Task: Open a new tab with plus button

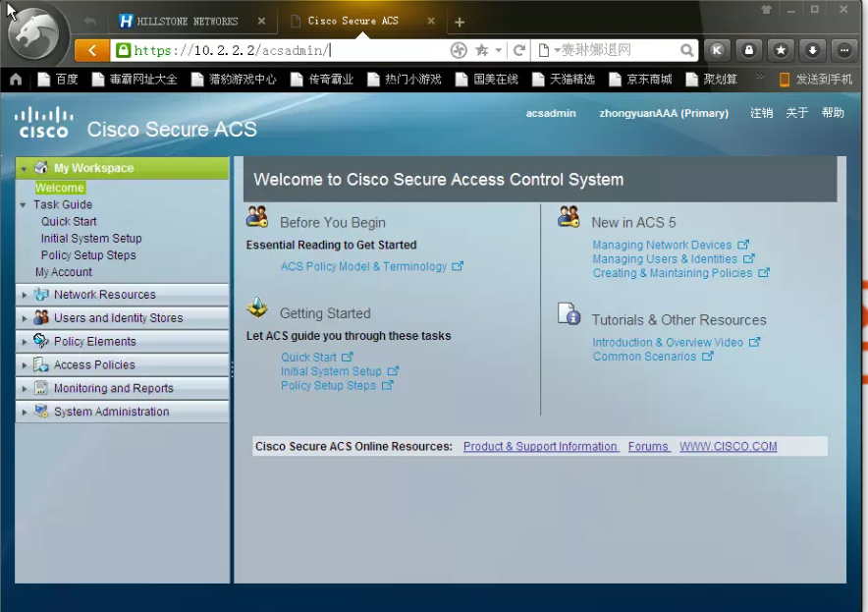Action: [460, 23]
